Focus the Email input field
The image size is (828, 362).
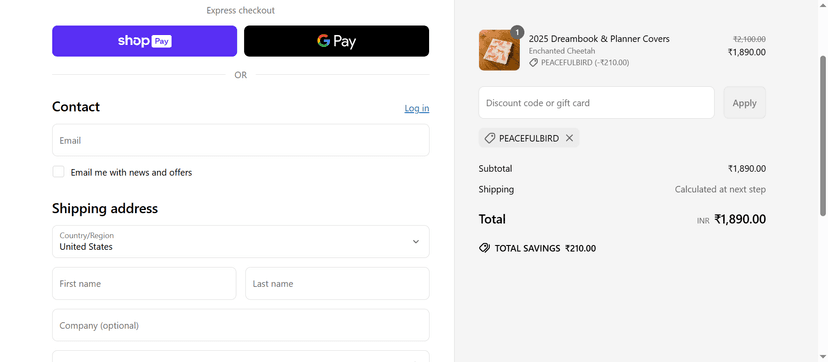coord(241,140)
